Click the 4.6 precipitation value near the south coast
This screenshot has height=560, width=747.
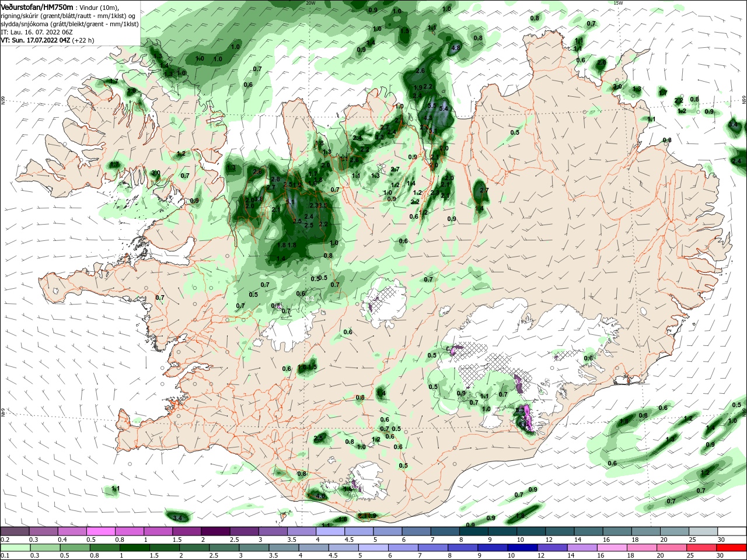320,496
